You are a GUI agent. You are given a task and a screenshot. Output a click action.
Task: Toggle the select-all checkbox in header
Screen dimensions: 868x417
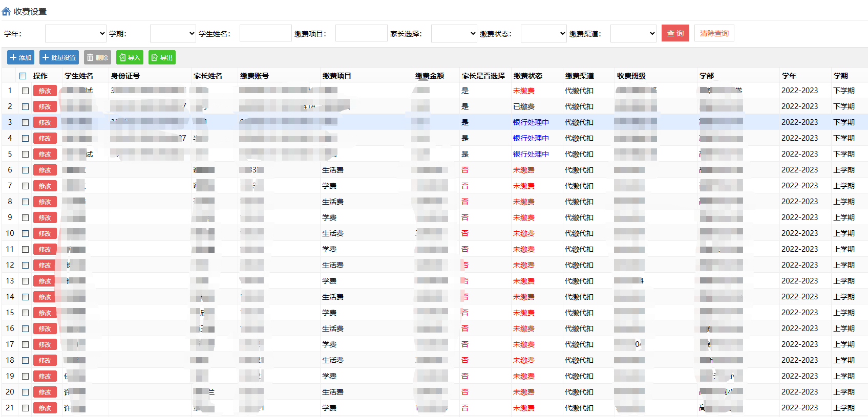tap(23, 76)
